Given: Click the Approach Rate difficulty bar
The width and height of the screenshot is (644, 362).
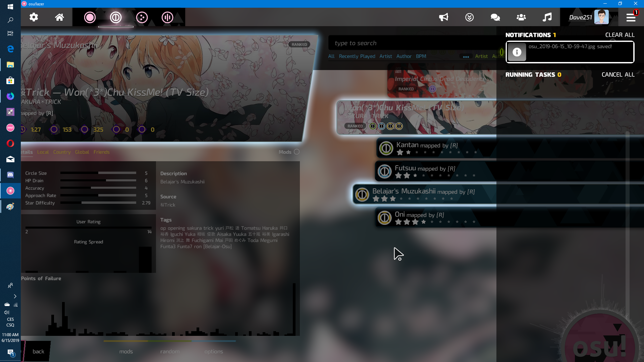Looking at the screenshot, I should (x=98, y=195).
